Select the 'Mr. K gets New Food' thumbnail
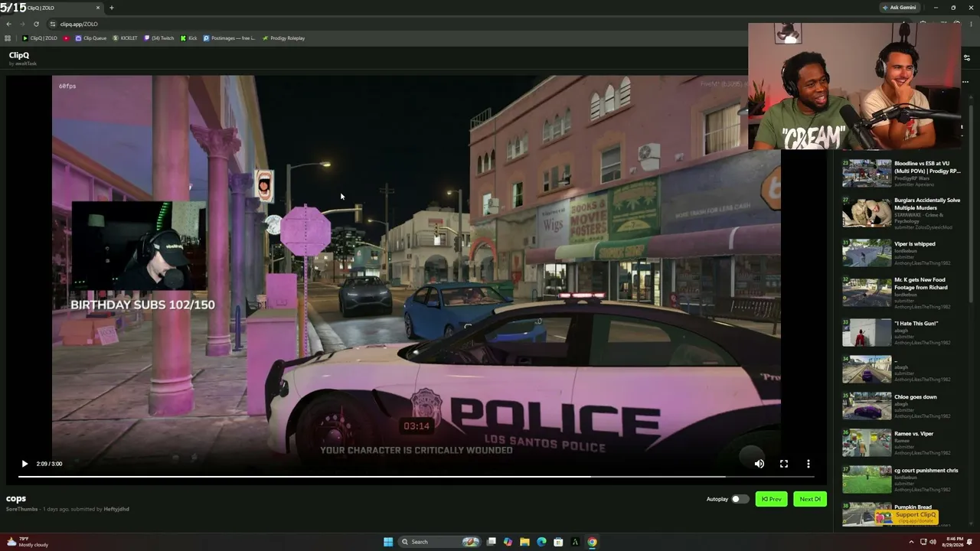Screen dimensions: 980x551 click(x=867, y=292)
